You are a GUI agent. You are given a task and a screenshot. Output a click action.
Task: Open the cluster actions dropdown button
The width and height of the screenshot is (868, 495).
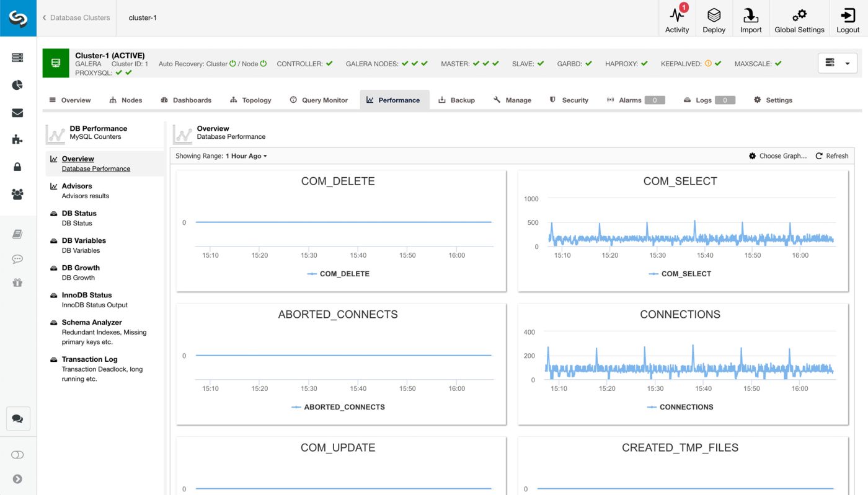coord(838,63)
